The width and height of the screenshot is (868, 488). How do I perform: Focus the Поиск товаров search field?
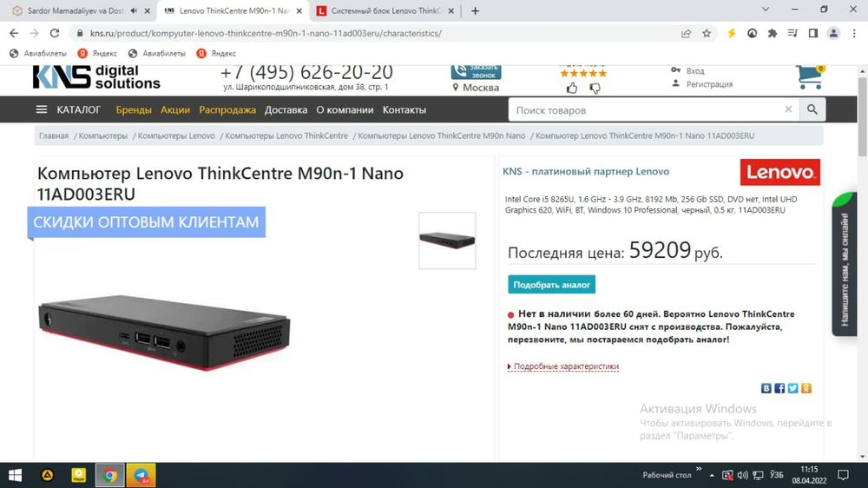click(648, 109)
